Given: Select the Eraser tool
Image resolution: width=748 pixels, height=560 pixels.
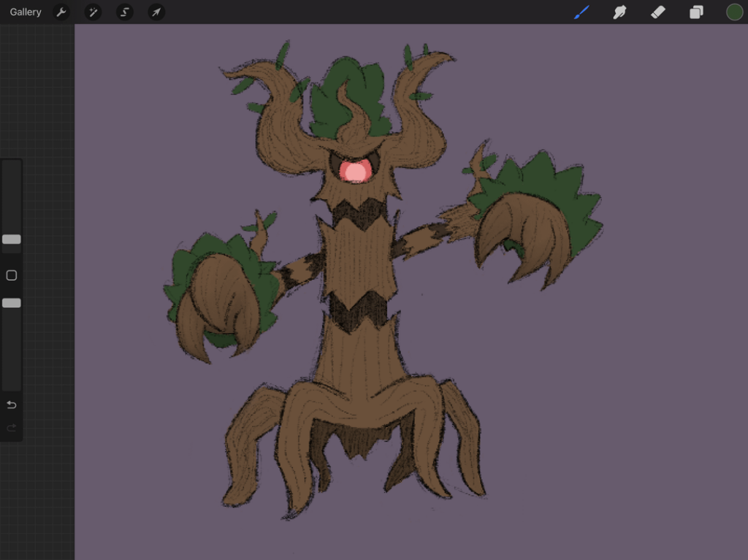Looking at the screenshot, I should click(x=658, y=12).
